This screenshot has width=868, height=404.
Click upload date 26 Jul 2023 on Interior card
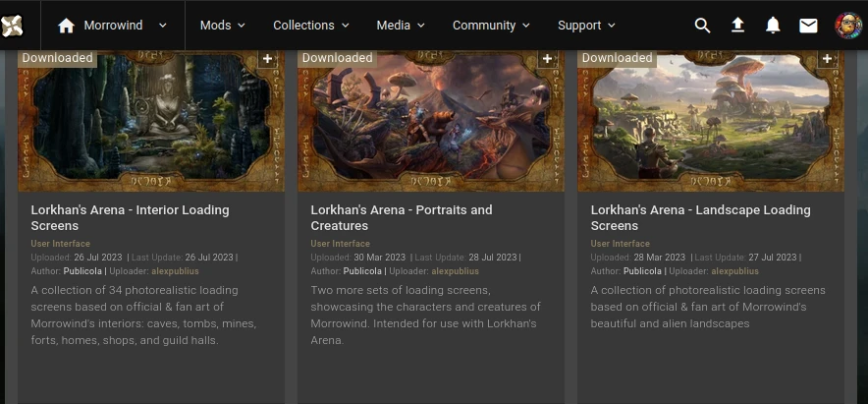[99, 258]
